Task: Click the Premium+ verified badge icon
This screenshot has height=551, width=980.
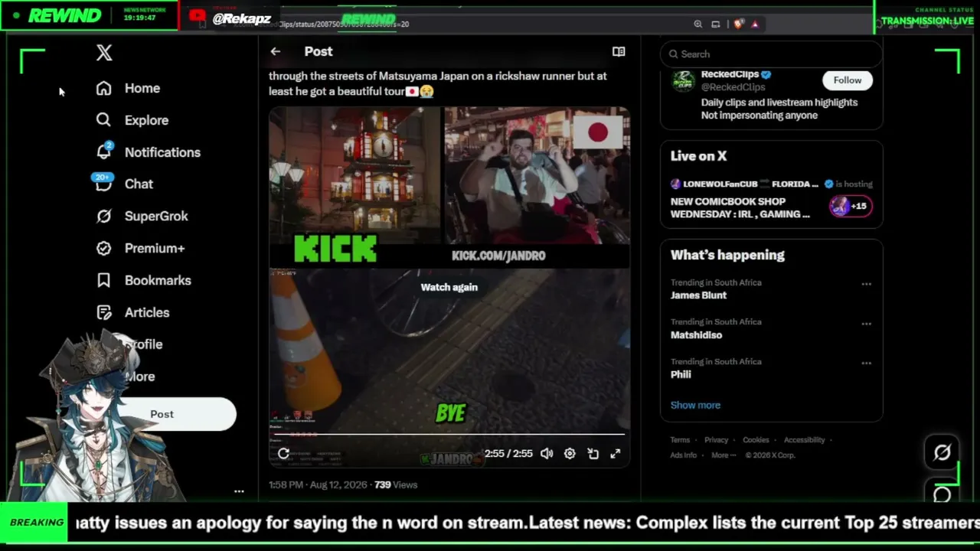Action: (104, 248)
